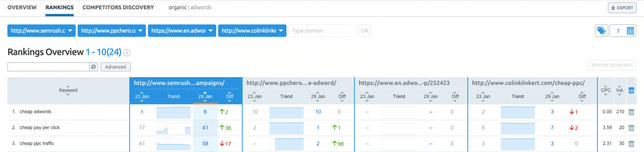
Task: Expand the ppchero domain dropdown
Action: point(111,31)
